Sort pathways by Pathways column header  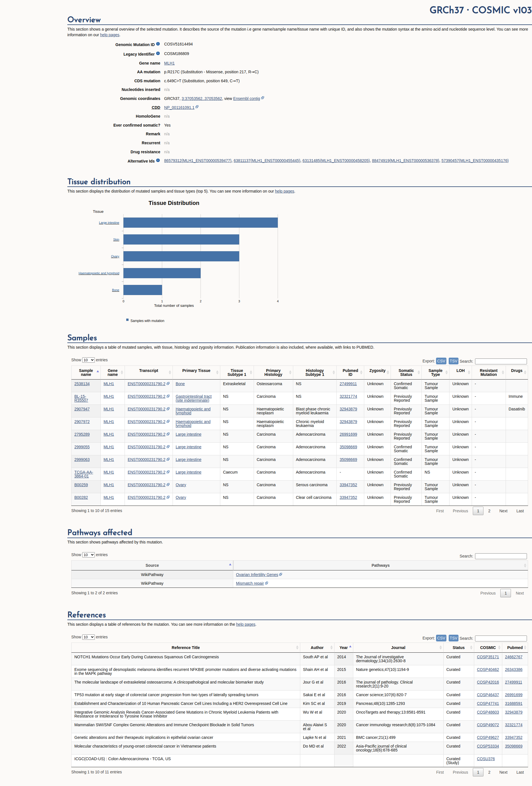point(380,565)
